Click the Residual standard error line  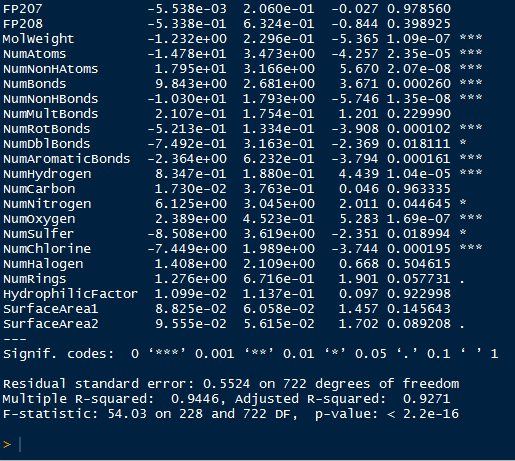[231, 384]
